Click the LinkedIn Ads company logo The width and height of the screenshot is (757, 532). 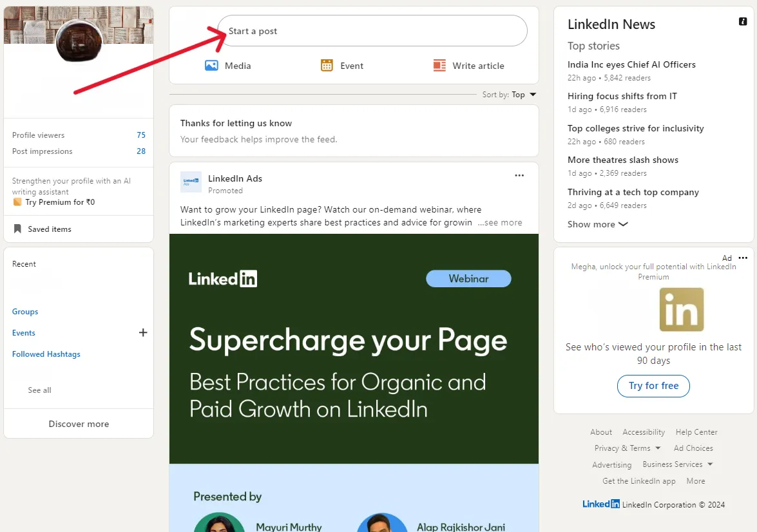coord(191,182)
